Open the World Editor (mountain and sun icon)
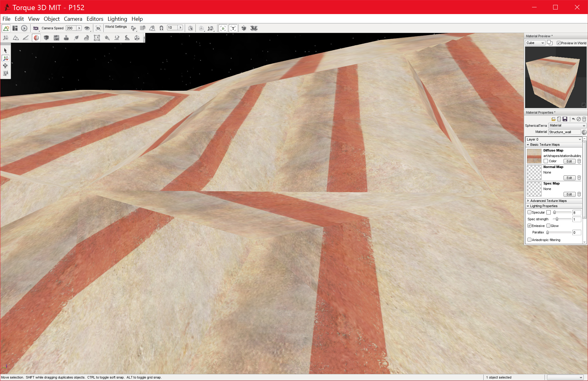The height and width of the screenshot is (381, 588). (6, 28)
